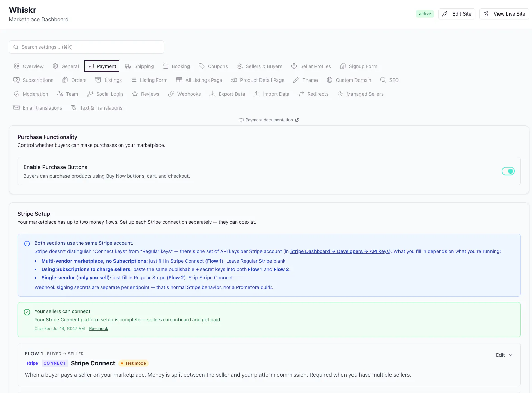Switch to the Shipping tab
Viewport: 532px width, 393px height.
click(139, 66)
